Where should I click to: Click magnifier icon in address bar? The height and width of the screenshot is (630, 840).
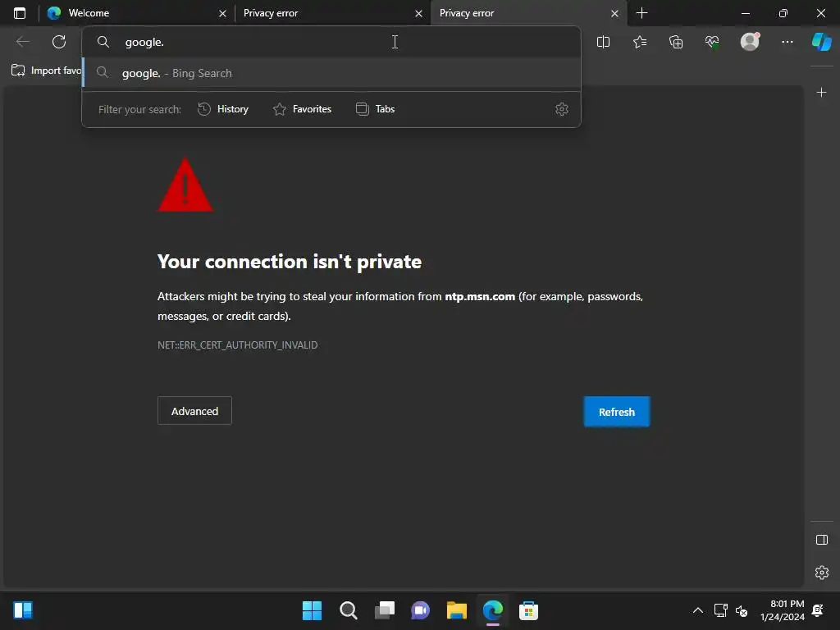tap(103, 42)
